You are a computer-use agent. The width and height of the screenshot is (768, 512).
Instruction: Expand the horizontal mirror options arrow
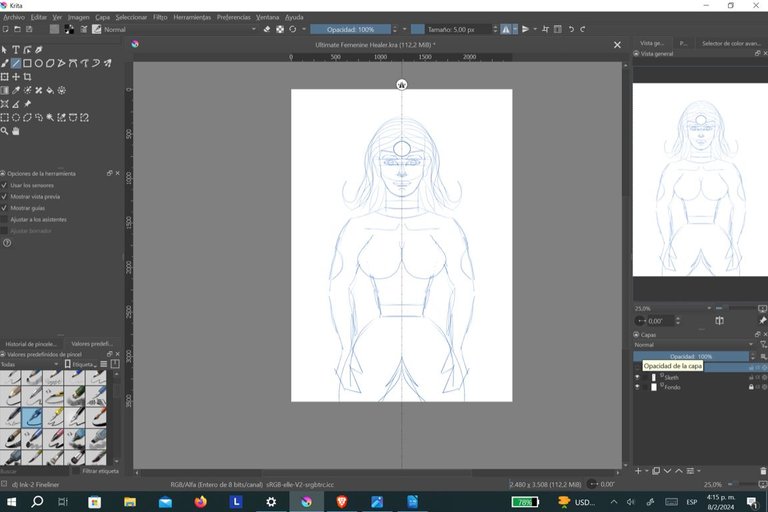(x=515, y=29)
